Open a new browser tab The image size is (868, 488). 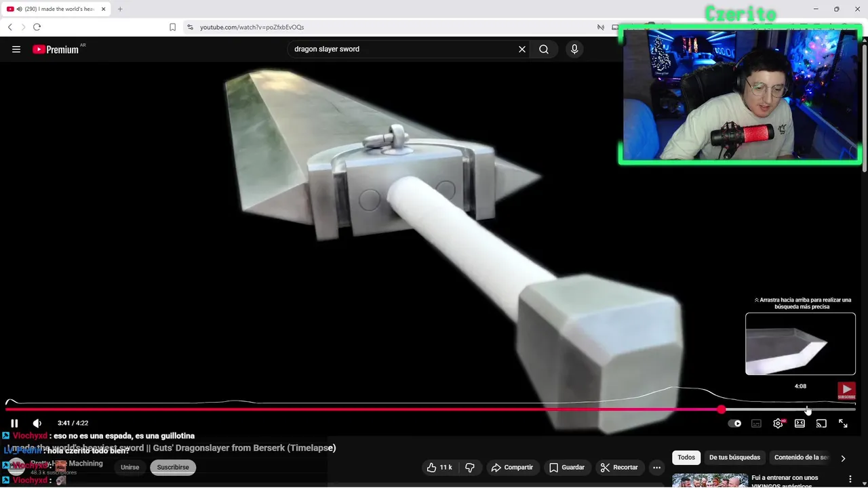pyautogui.click(x=120, y=9)
